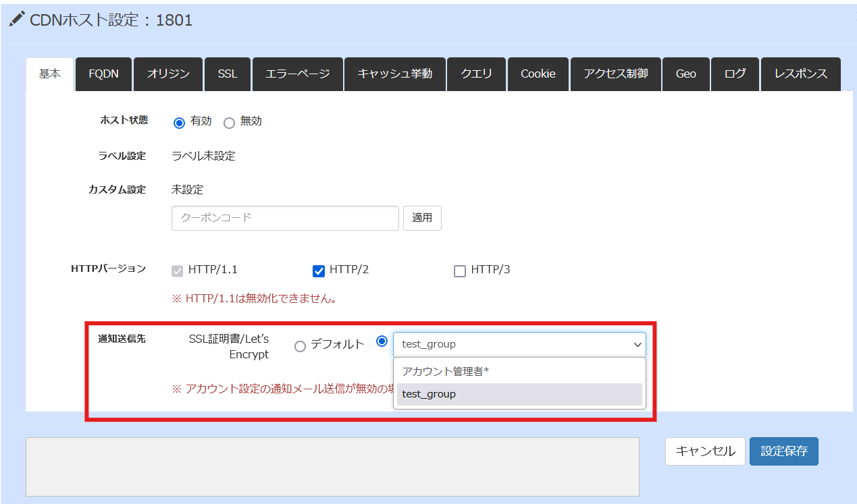
Task: Click the 設定保存 button
Action: [x=784, y=451]
